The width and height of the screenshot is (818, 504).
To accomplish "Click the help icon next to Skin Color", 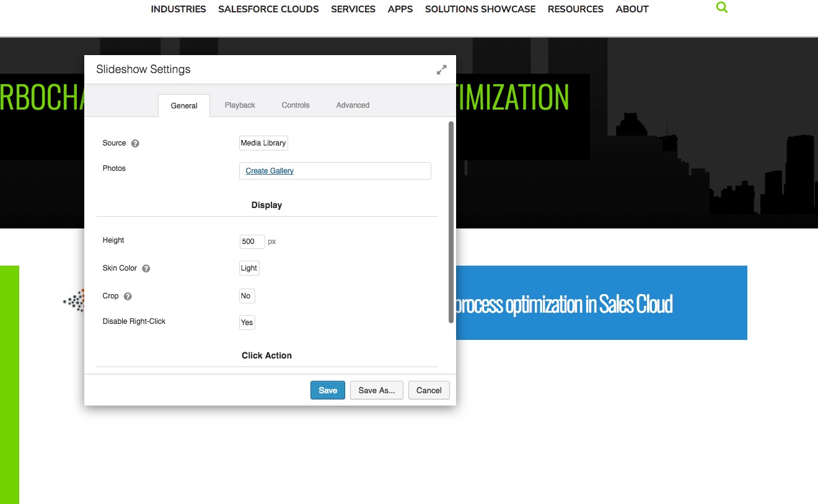I will (x=146, y=269).
